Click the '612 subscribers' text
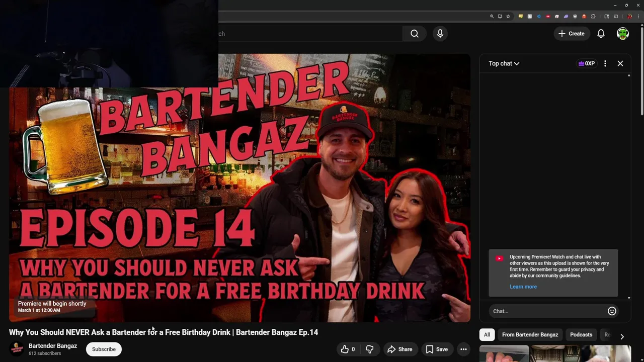Viewport: 644px width, 362px height. [x=45, y=353]
